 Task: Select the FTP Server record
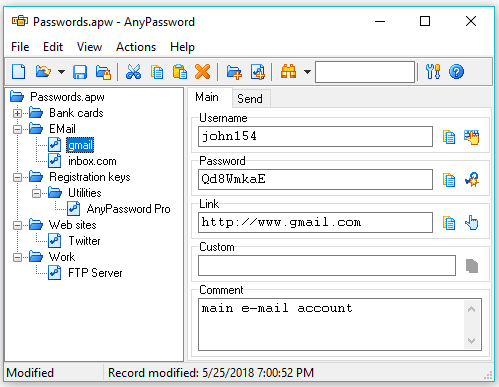[95, 273]
